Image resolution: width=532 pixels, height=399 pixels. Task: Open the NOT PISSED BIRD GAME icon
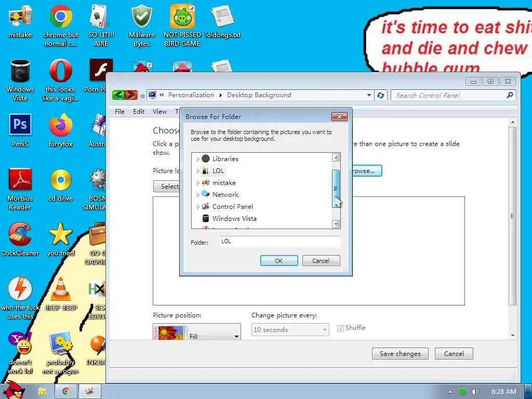182,25
